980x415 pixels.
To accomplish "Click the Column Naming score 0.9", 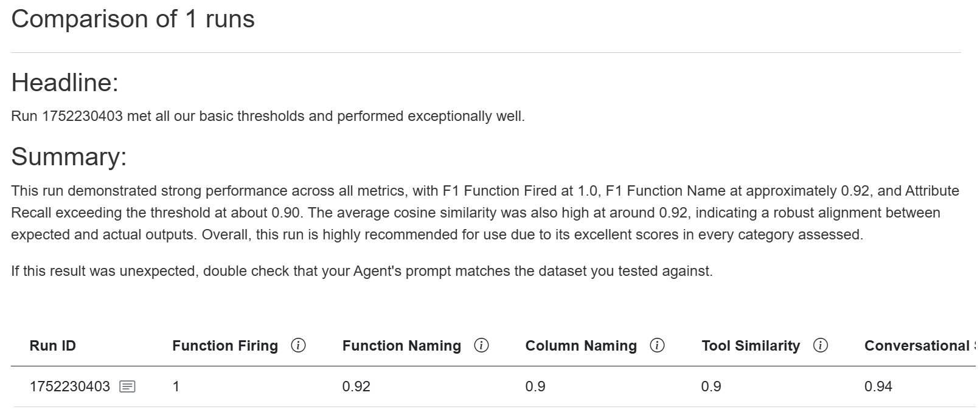I will [x=535, y=386].
